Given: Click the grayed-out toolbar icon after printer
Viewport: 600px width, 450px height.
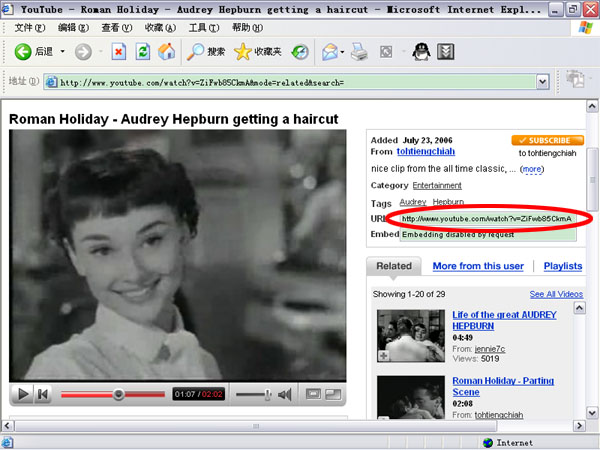Looking at the screenshot, I should tap(386, 52).
